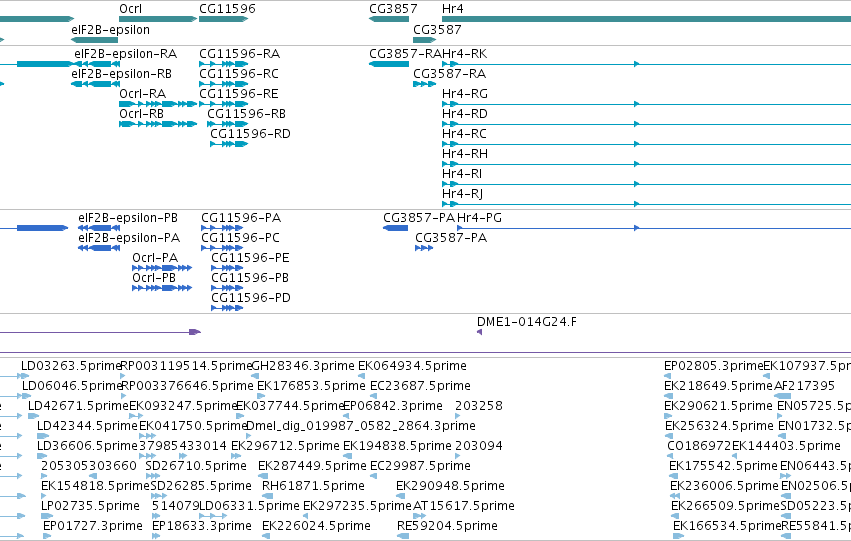Click protein eIF2B-epsilon-PB label
Viewport: 851px width, 541px height.
click(x=128, y=218)
